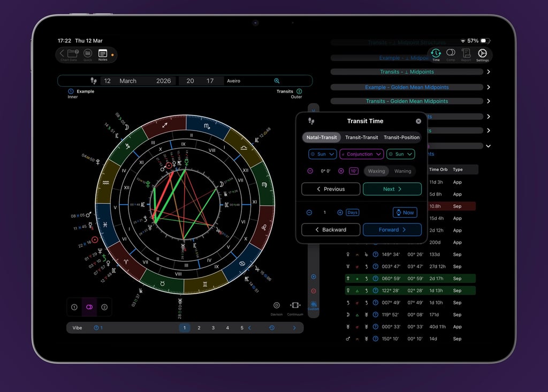Select Vibe page 2
548x392 pixels.
[199, 328]
